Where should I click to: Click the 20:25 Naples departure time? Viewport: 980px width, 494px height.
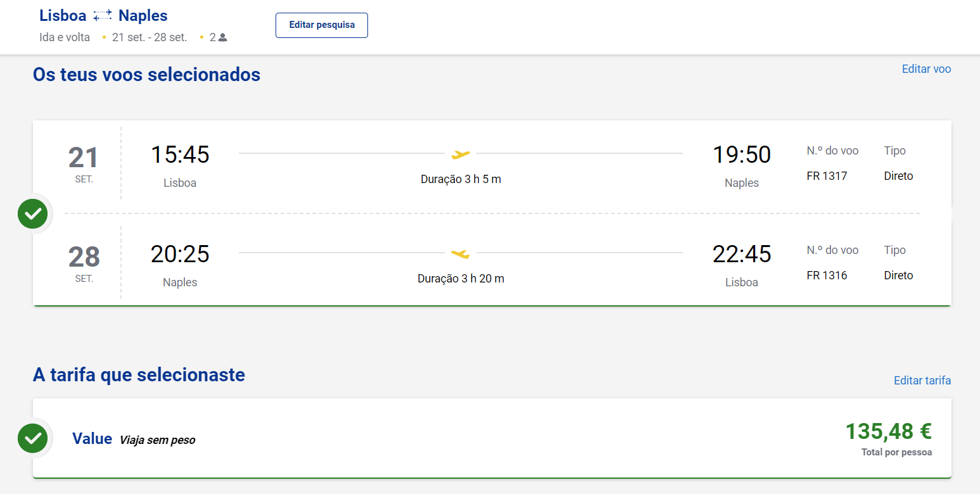click(180, 254)
